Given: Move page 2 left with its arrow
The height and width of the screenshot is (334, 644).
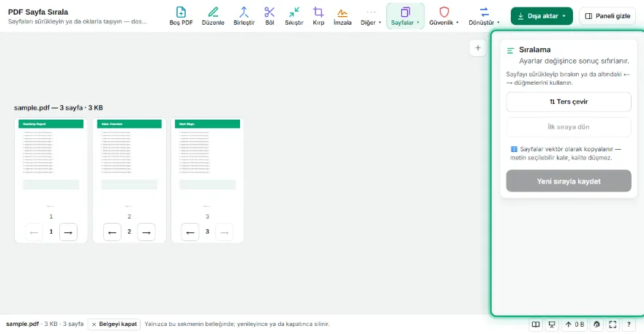Looking at the screenshot, I should point(112,232).
